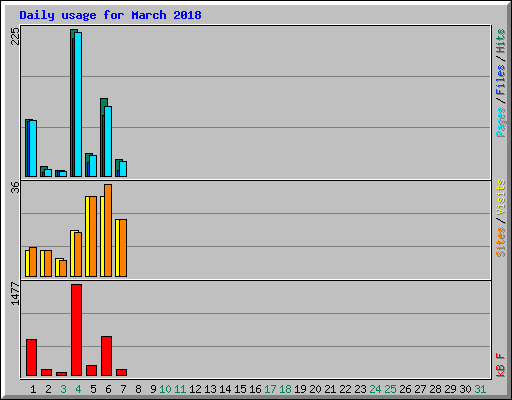Click green day 24 label
512x400 pixels.
375,389
